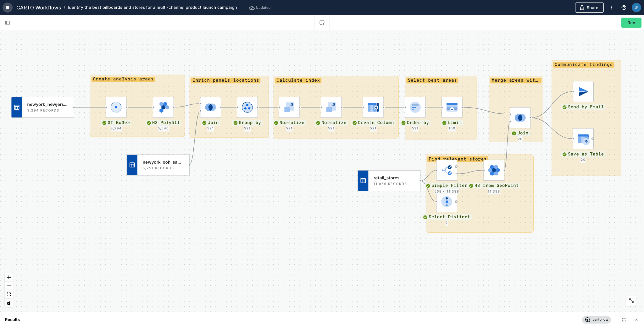Click the Save as Table node
The width and height of the screenshot is (644, 327).
point(583,139)
